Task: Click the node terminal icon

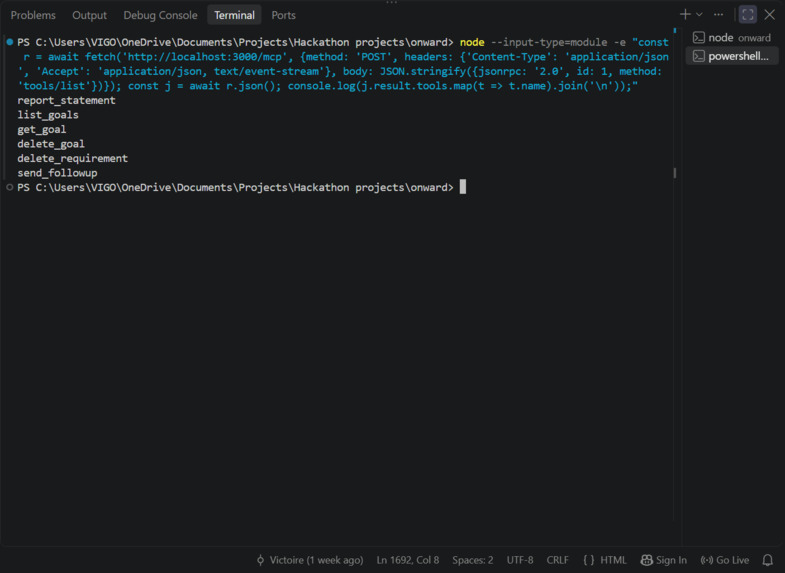Action: (698, 38)
